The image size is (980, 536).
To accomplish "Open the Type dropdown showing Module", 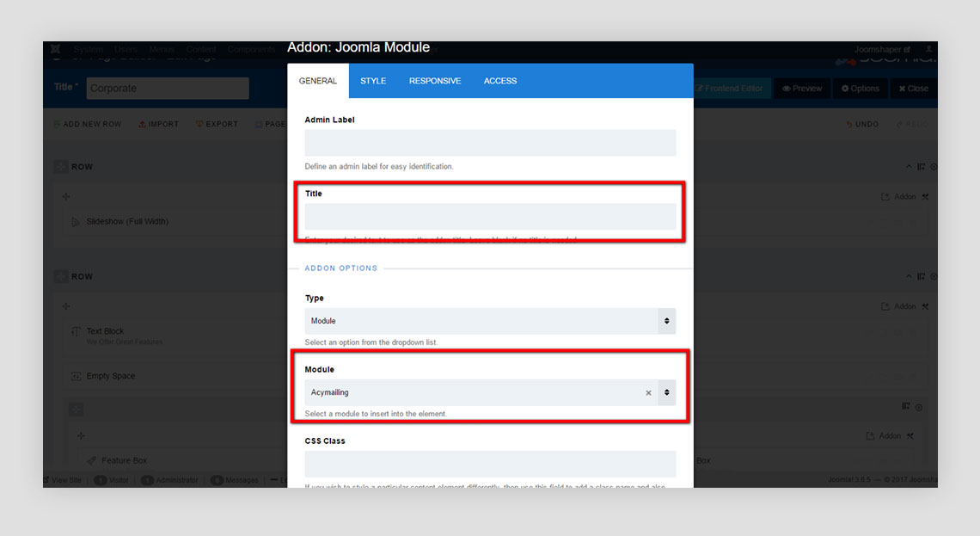I will (490, 321).
